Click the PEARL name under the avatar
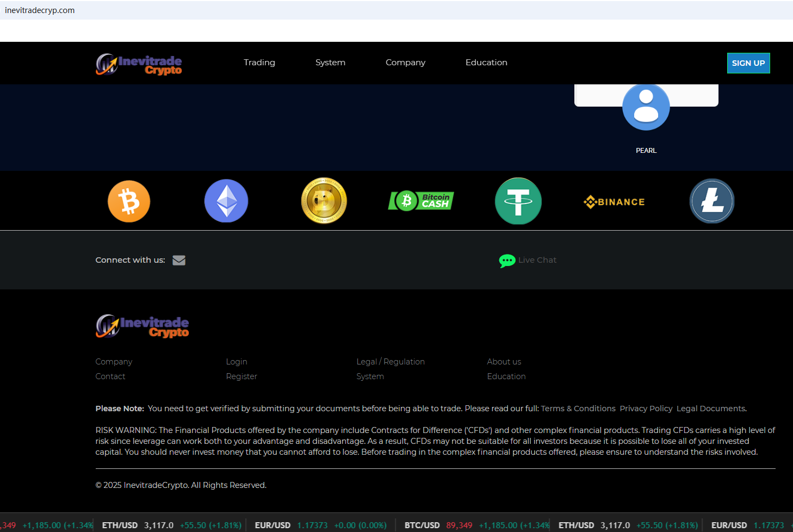The height and width of the screenshot is (532, 793). (646, 151)
